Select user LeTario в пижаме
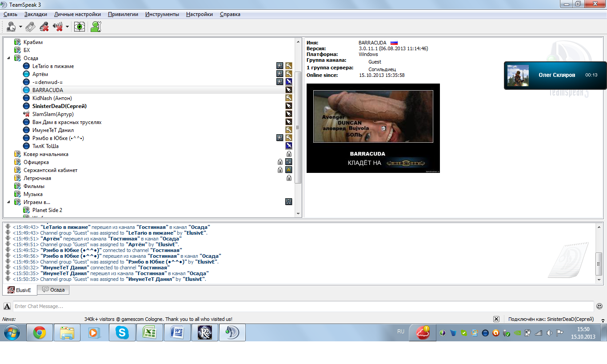 pyautogui.click(x=53, y=66)
